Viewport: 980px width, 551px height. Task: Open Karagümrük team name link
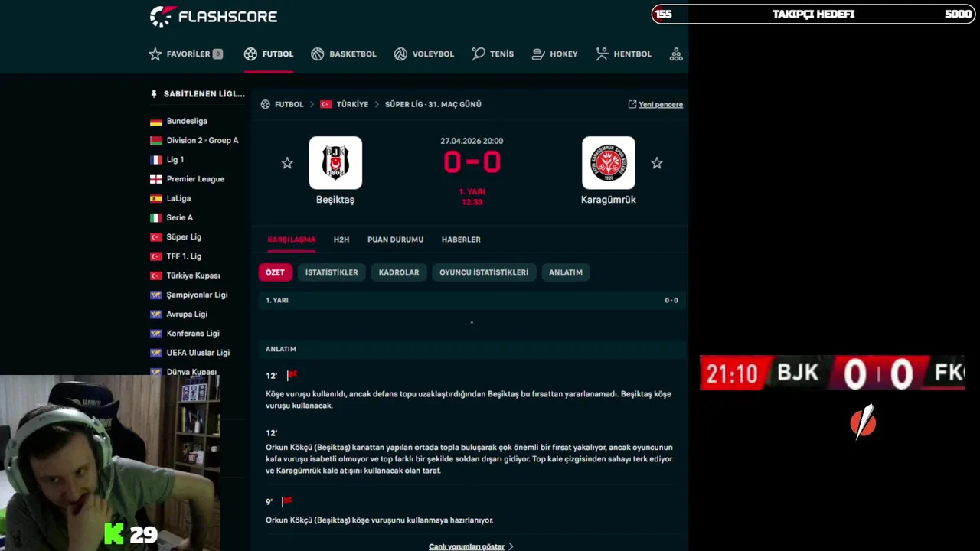tap(609, 199)
